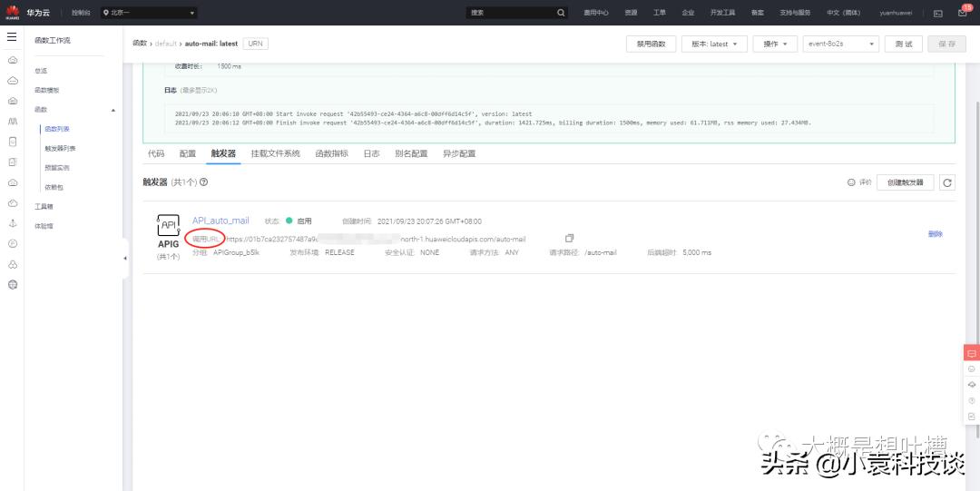Open the hamburger service menu
Screen dimensions: 980x491
[12, 37]
